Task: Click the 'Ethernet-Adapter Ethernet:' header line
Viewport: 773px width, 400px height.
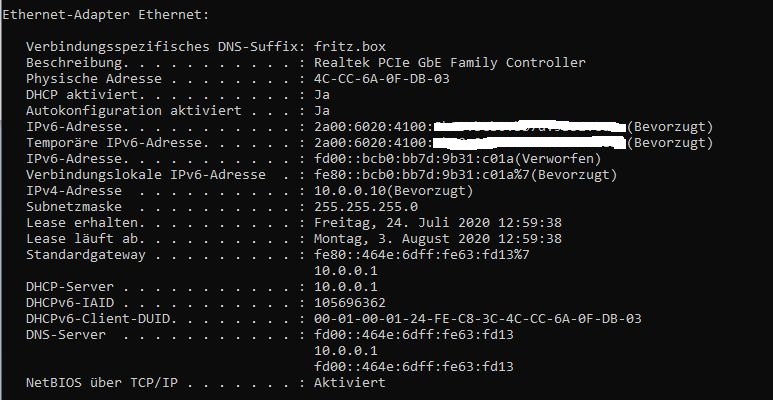Action: tap(106, 15)
